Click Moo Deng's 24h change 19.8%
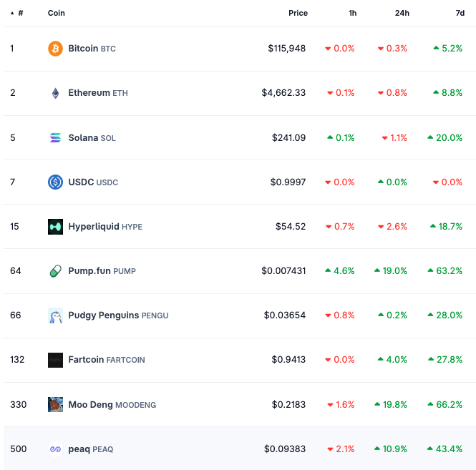 pyautogui.click(x=390, y=405)
